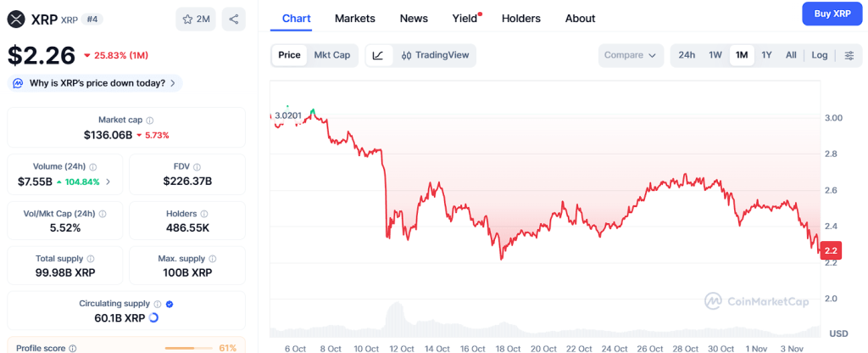Toggle chart to Mkt Cap view
The image size is (868, 353).
pyautogui.click(x=331, y=55)
